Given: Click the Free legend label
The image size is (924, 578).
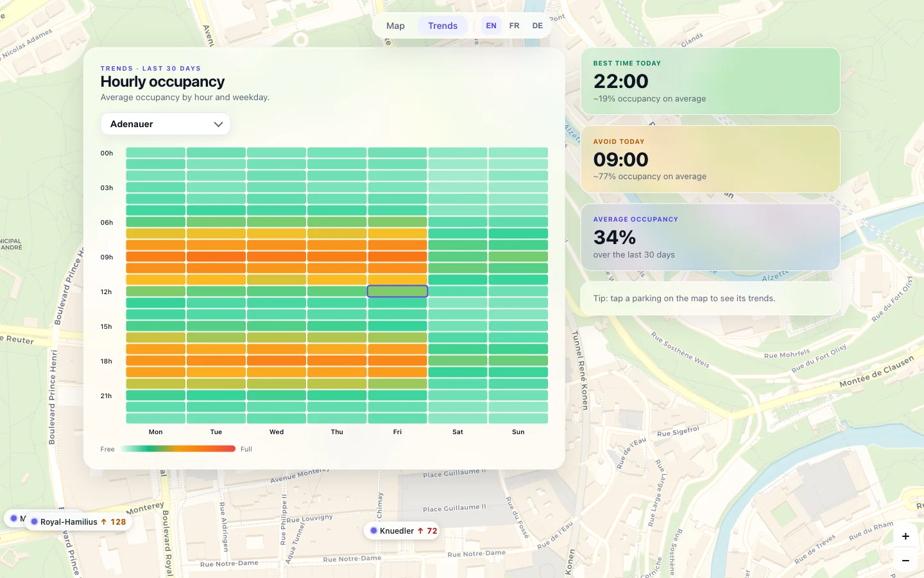Looking at the screenshot, I should point(107,449).
